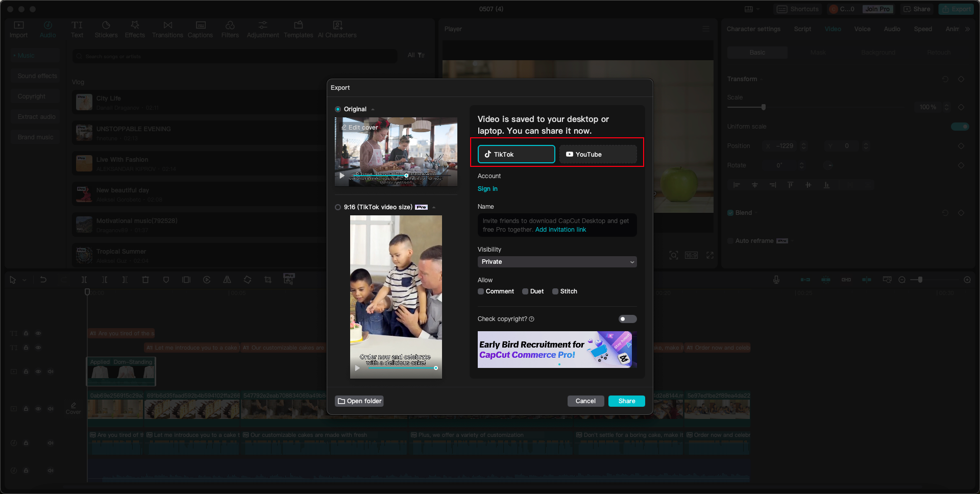Click the lock icon on the Dom-Standing track
Image resolution: width=980 pixels, height=494 pixels.
(26, 372)
